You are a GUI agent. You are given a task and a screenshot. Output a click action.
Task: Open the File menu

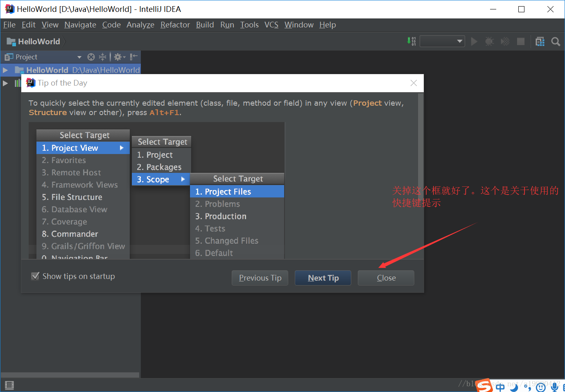pyautogui.click(x=9, y=25)
